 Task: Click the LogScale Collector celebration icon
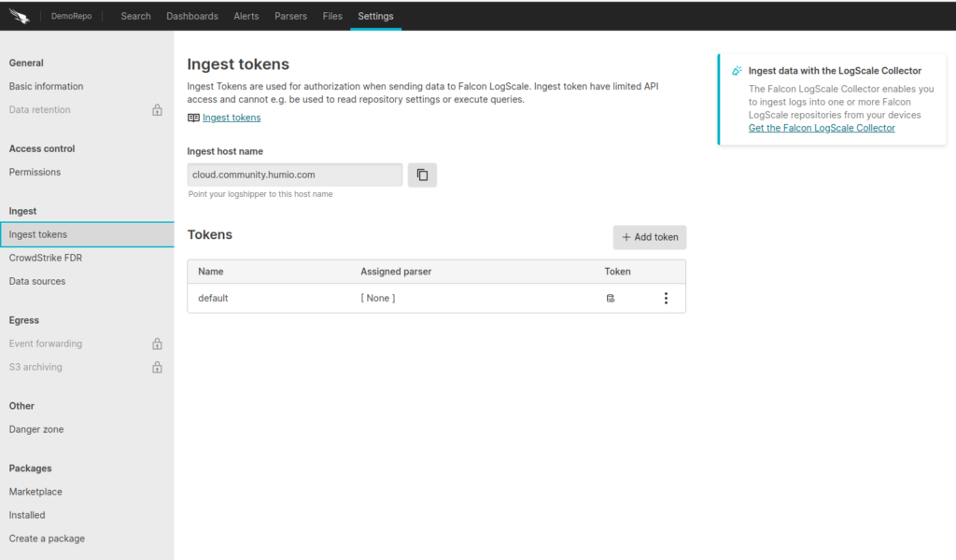point(737,71)
